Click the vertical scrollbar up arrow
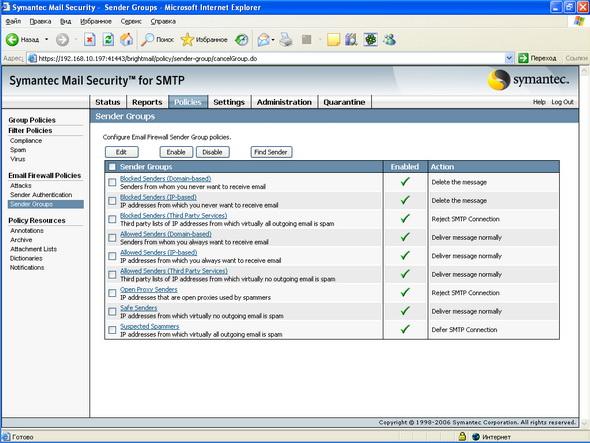Viewport: 590px width, 443px height. [584, 71]
